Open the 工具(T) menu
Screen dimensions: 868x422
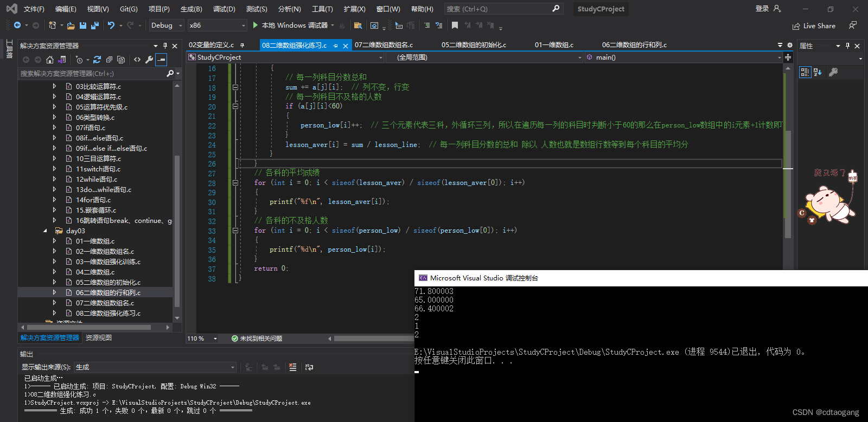[x=322, y=9]
